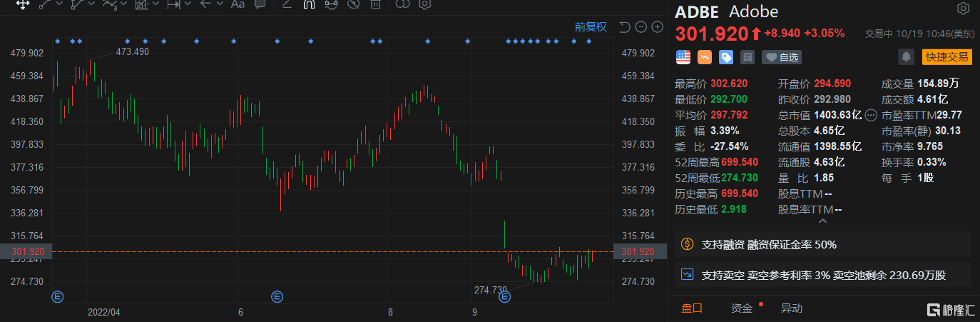The image size is (980, 322).
Task: Open chart toolbar settings gear
Action: point(425,4)
